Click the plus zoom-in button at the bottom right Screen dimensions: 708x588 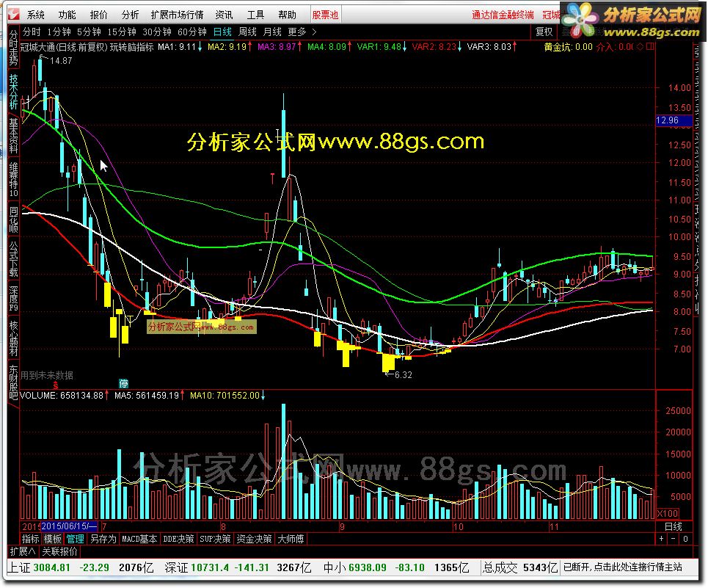(x=662, y=539)
